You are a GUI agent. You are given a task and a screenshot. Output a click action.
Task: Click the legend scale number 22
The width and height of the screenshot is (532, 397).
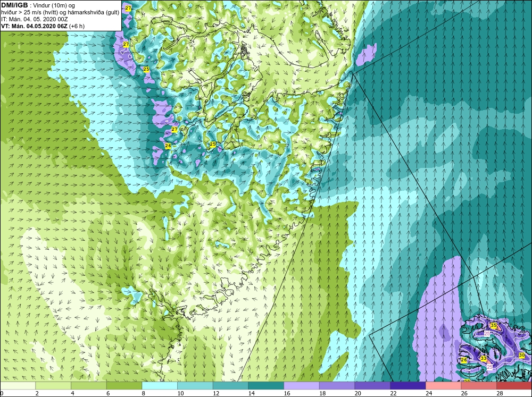tap(393, 393)
